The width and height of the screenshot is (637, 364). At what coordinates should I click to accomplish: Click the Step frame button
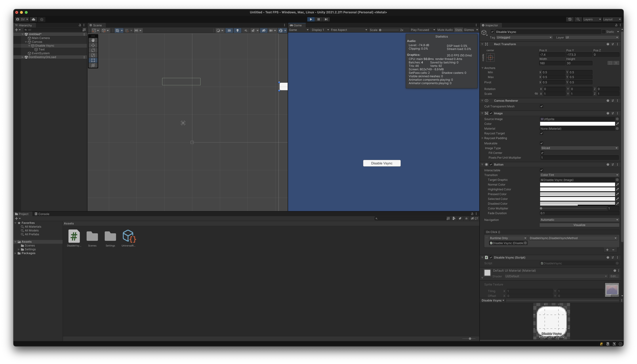[326, 19]
